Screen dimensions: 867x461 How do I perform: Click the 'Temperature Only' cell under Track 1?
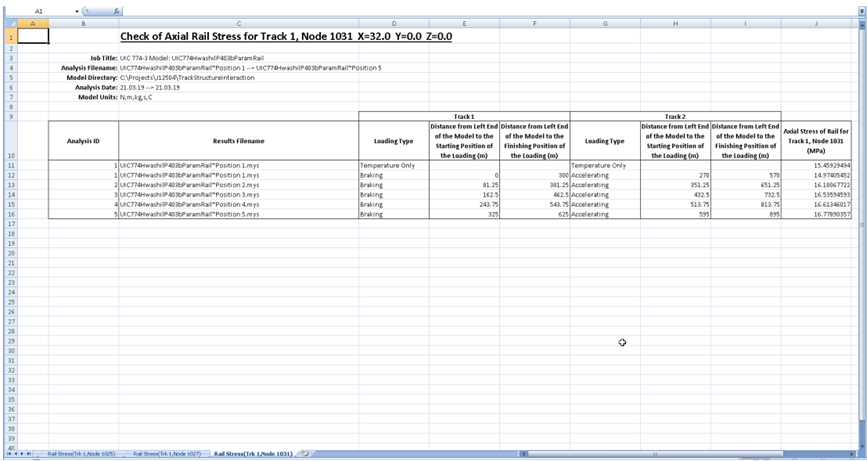pyautogui.click(x=393, y=165)
